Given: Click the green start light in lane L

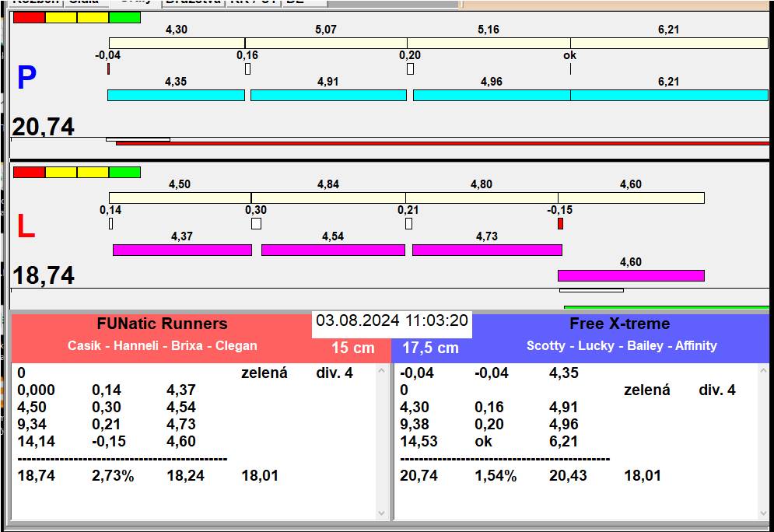Looking at the screenshot, I should coord(124,172).
